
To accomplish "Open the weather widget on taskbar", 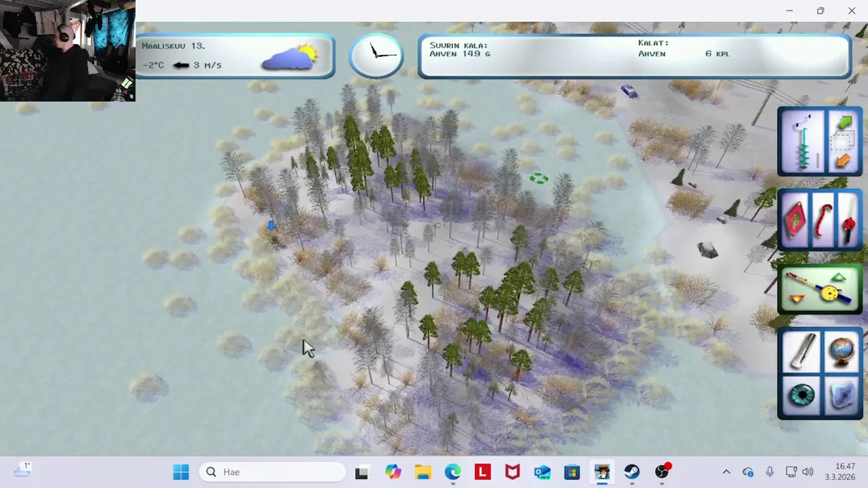I will tap(22, 470).
